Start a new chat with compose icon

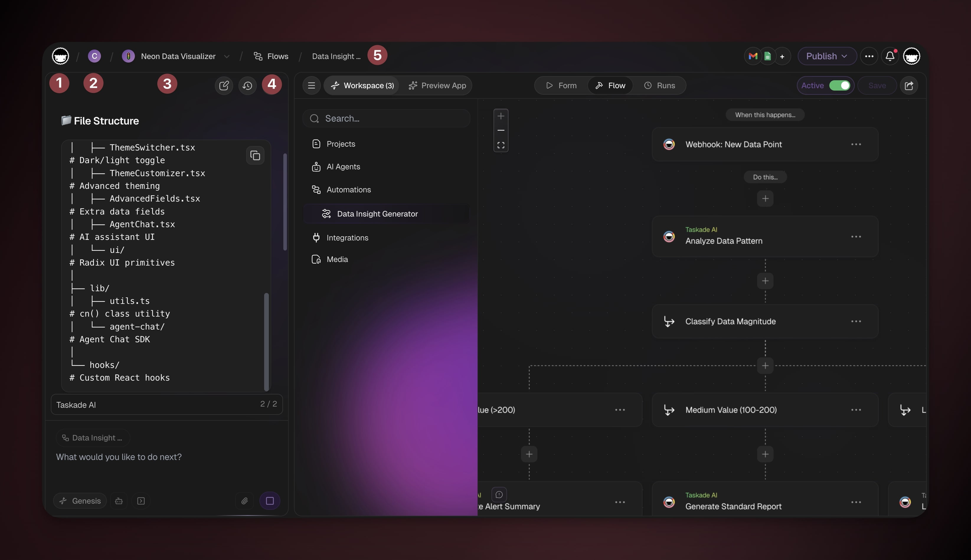(x=224, y=85)
